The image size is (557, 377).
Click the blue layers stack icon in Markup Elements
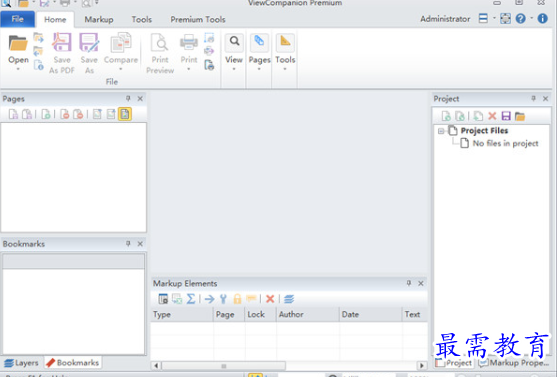click(x=289, y=299)
